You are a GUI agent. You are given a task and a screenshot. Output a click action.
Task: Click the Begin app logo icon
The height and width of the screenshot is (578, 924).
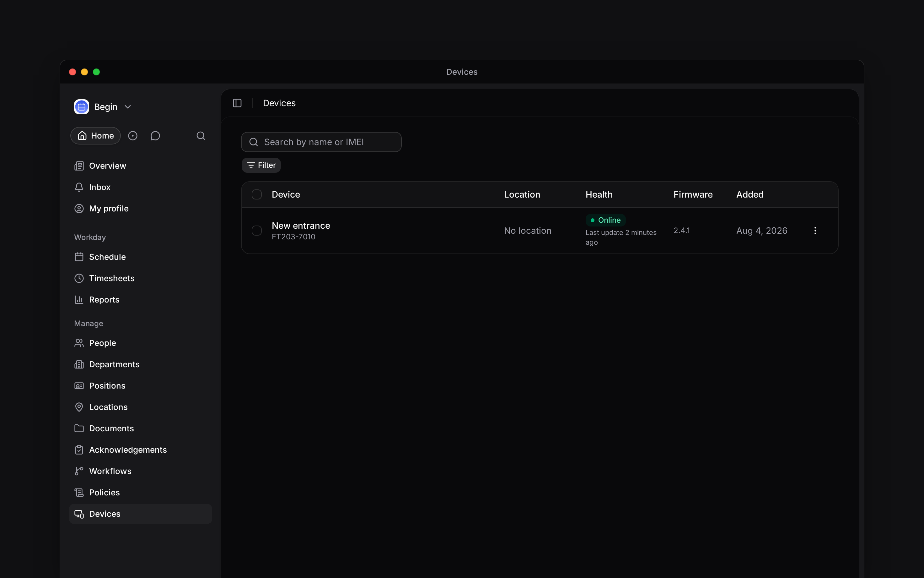[x=81, y=107]
